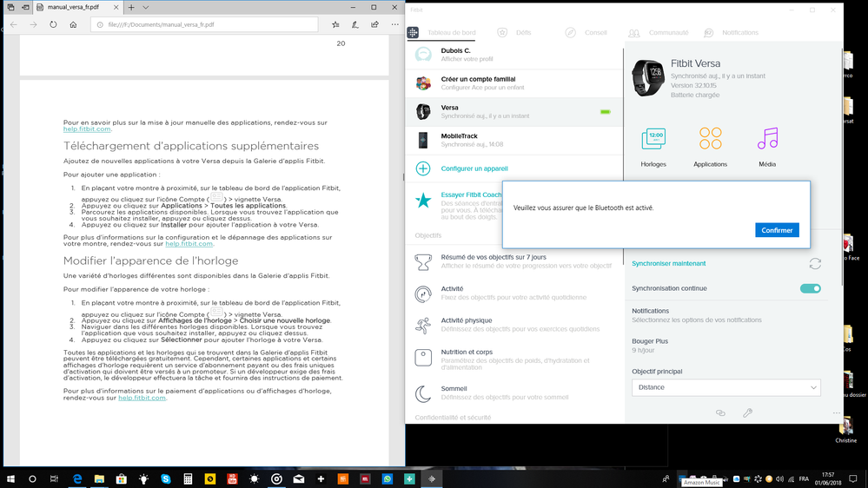The image size is (868, 488).
Task: Click the volume speaker tray icon
Action: click(x=780, y=479)
